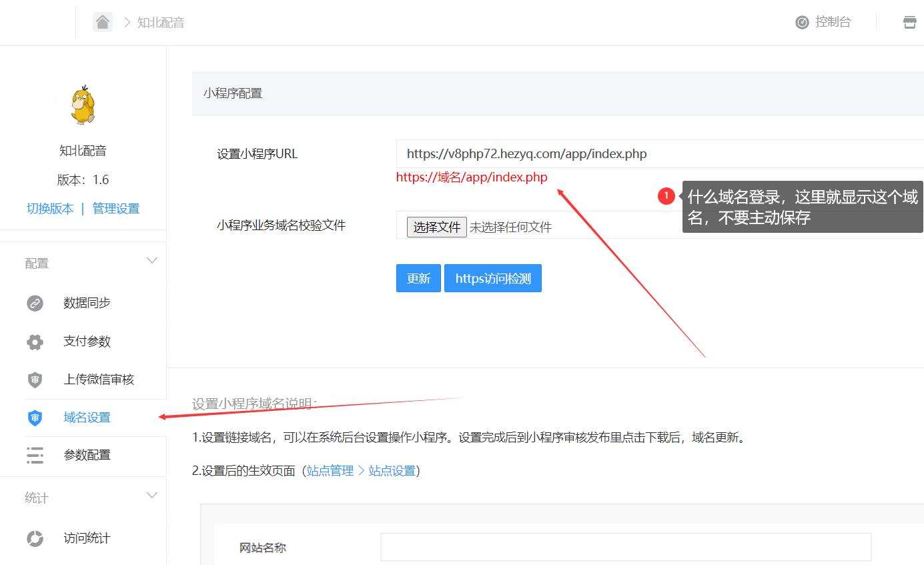Click the 参数配置 list icon
The height and width of the screenshot is (565, 924).
tap(35, 456)
